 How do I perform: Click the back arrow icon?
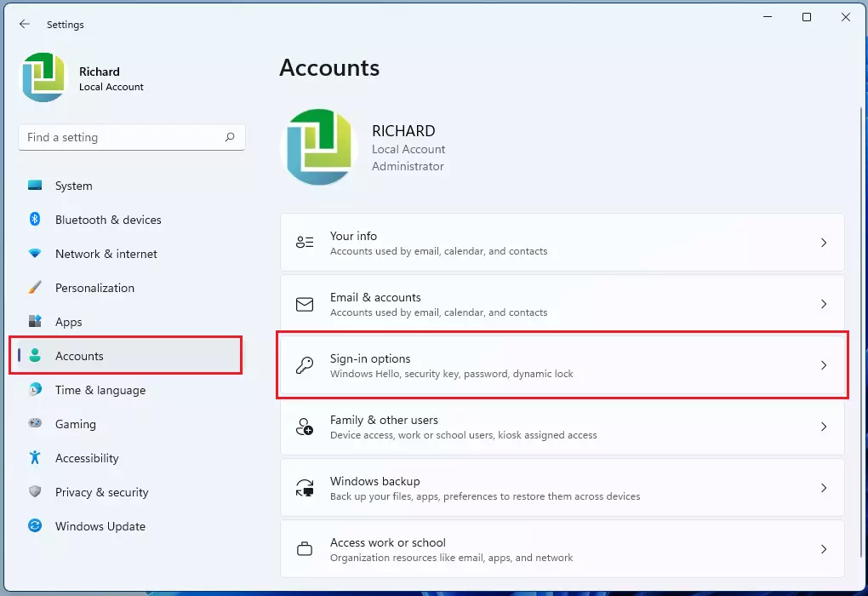(25, 24)
